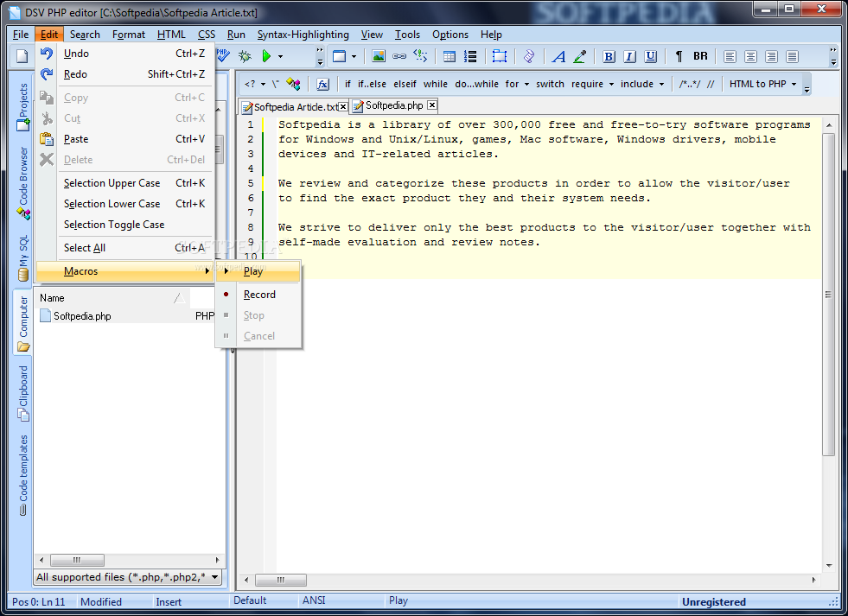
Task: Click the Font 'A' icon
Action: pyautogui.click(x=558, y=56)
